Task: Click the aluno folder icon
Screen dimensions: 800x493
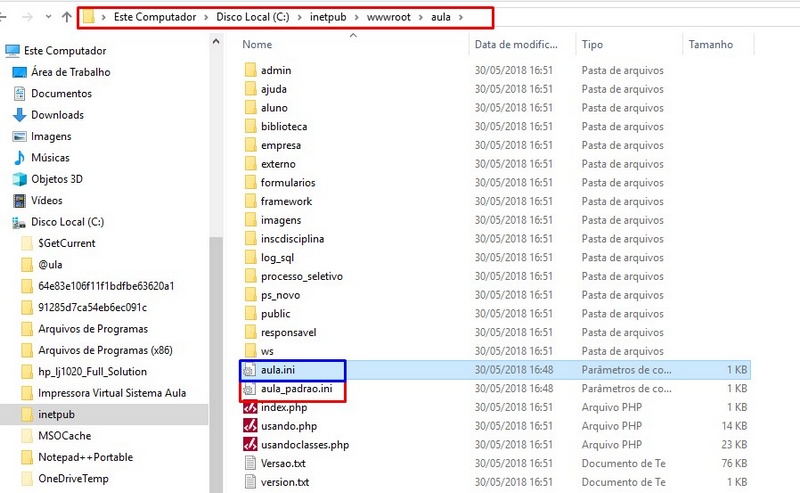Action: click(250, 108)
